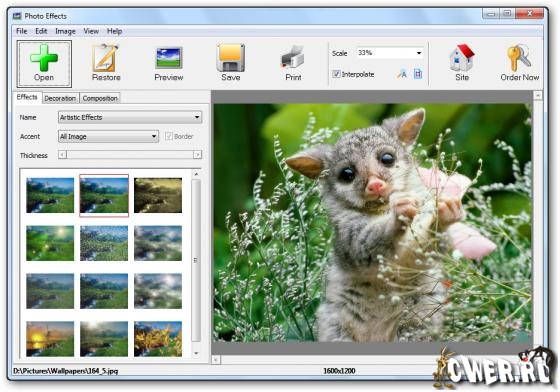Image resolution: width=560 pixels, height=392 pixels.
Task: Select the mosaic-dotted effect thumbnail in second row
Action: pos(104,243)
